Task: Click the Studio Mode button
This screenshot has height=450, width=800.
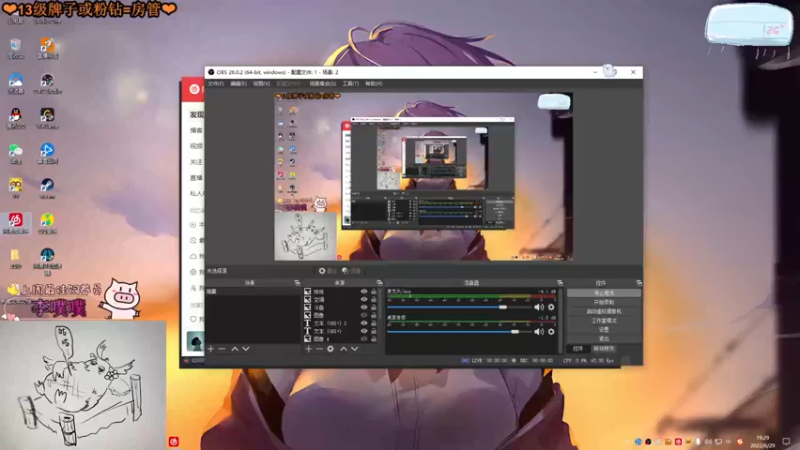Action: click(604, 321)
